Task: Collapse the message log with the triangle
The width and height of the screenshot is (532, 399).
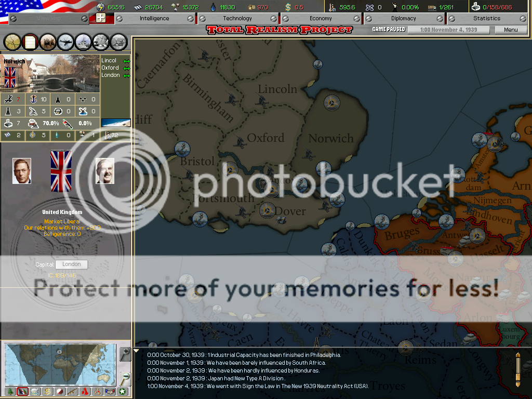Action: coord(137,351)
